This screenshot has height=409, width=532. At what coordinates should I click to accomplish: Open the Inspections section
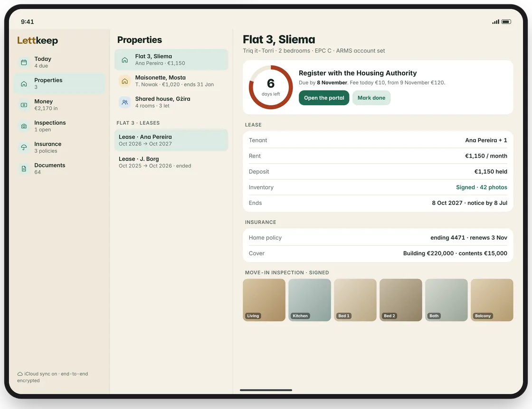pyautogui.click(x=60, y=126)
